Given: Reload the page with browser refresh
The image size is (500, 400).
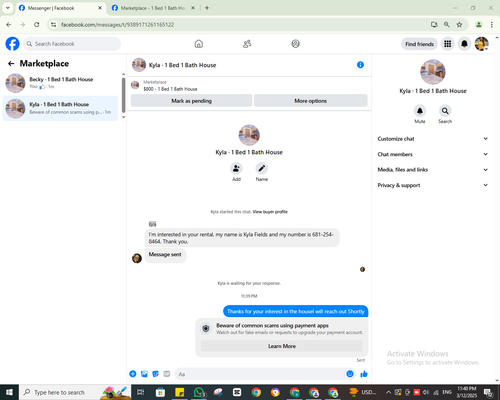Looking at the screenshot, I should [37, 24].
